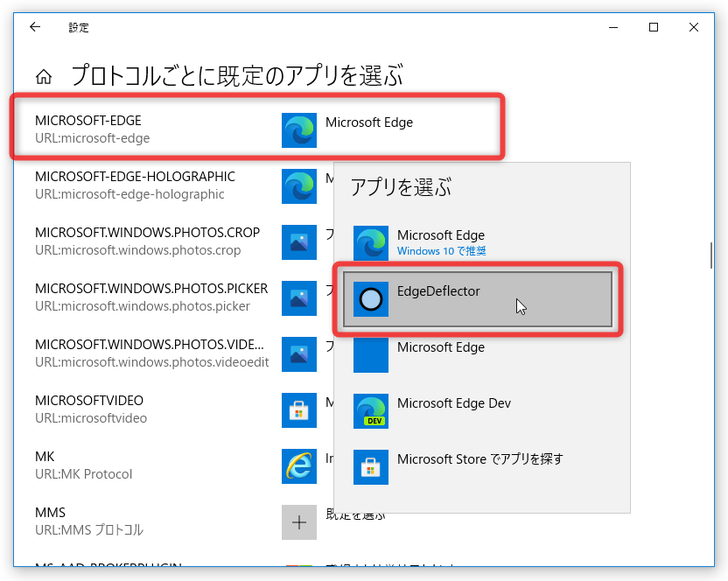The width and height of the screenshot is (728, 581).
Task: Click MICROSOFT-EDGE-HOLOGRAPHIC protocol text
Action: pyautogui.click(x=135, y=177)
